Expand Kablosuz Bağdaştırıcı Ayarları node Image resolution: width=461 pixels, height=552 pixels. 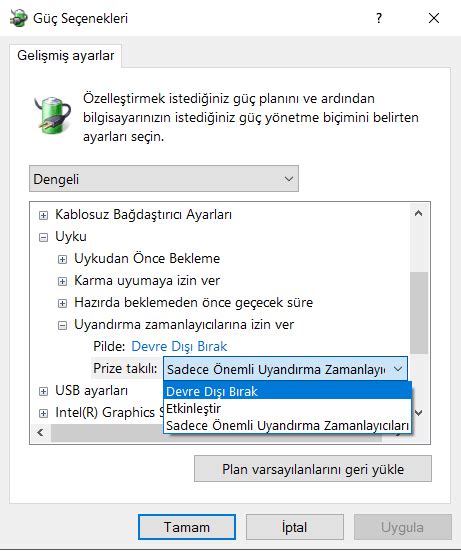43,215
